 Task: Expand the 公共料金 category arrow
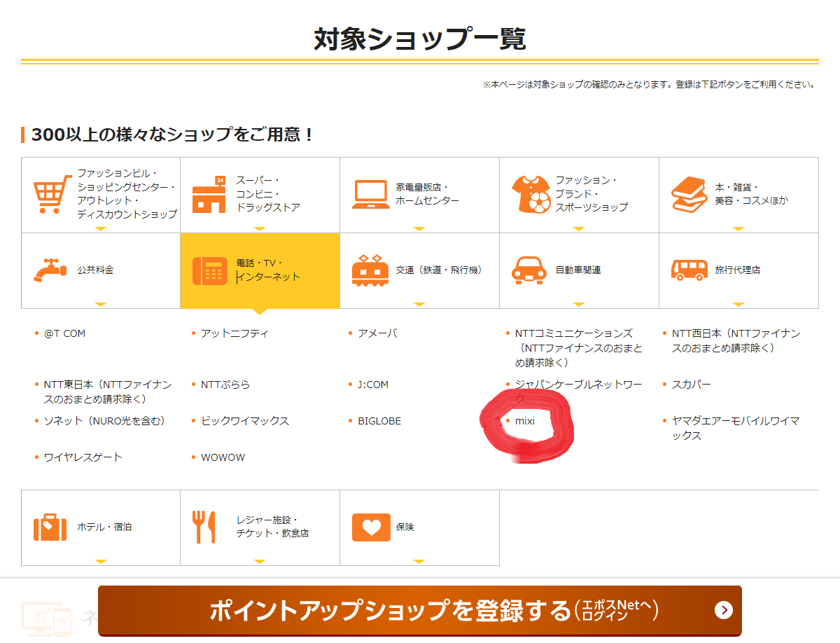[x=101, y=305]
